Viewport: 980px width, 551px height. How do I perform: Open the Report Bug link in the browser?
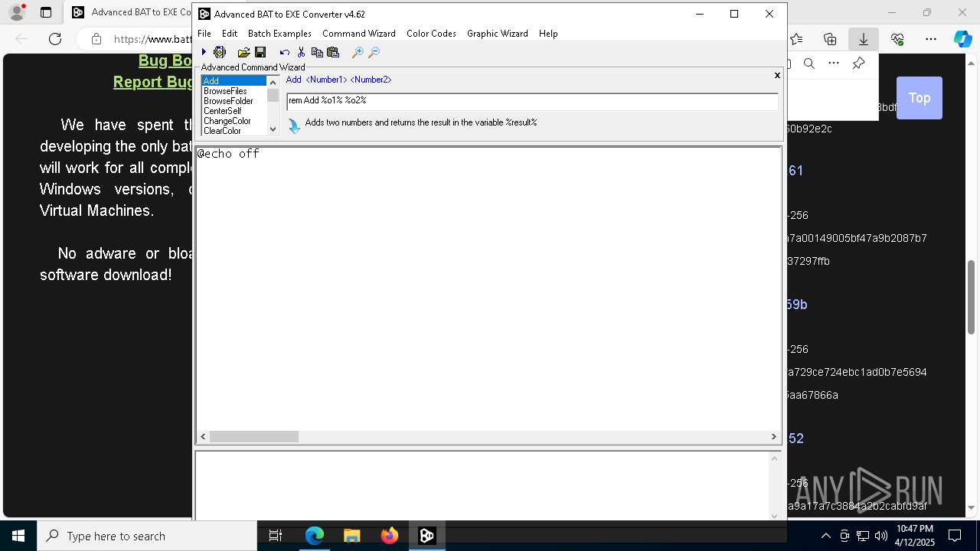coord(152,82)
